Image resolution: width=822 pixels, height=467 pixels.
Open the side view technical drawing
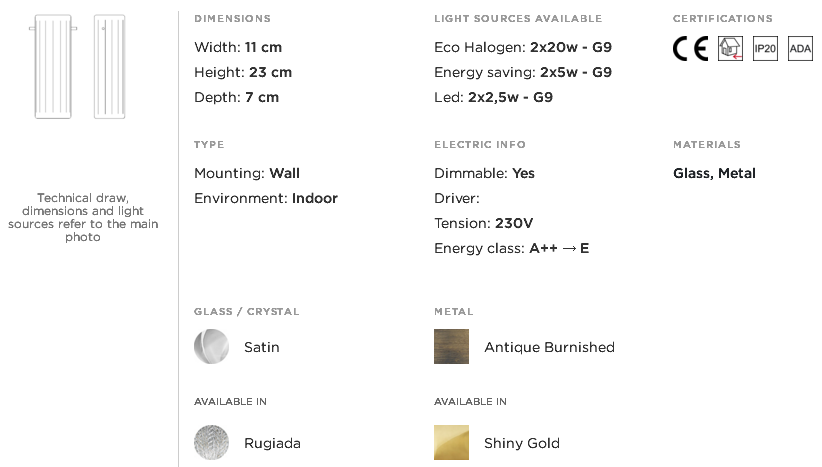pos(110,67)
